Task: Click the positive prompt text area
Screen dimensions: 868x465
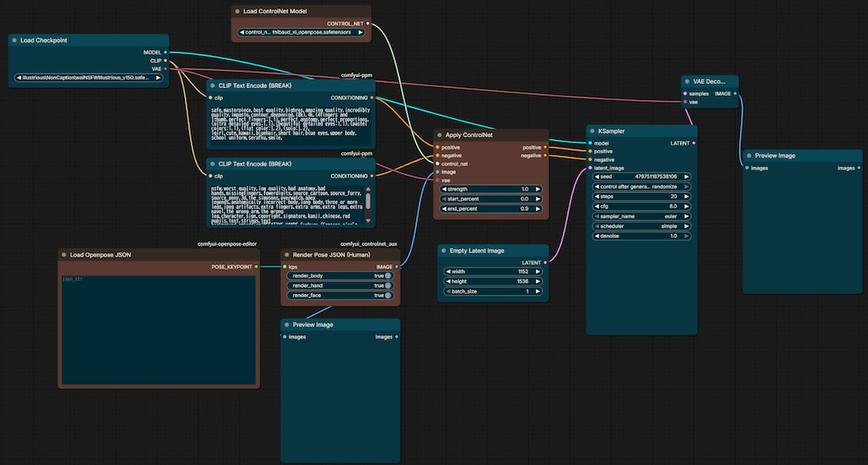Action: [290, 125]
